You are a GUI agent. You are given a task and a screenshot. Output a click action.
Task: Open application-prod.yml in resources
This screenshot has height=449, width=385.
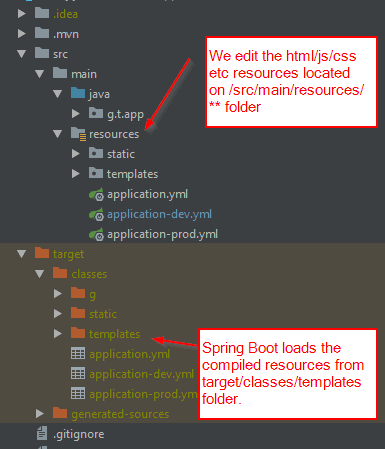coord(162,234)
